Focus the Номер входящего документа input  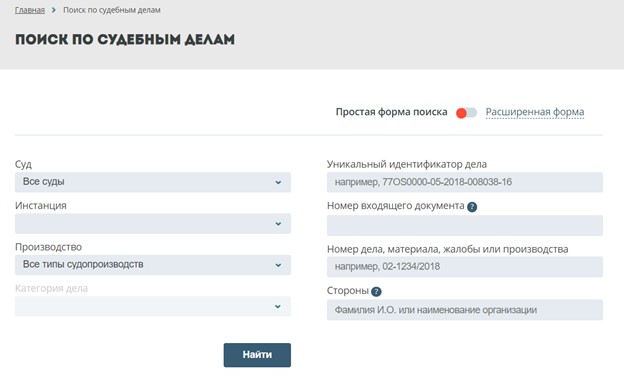tap(465, 226)
